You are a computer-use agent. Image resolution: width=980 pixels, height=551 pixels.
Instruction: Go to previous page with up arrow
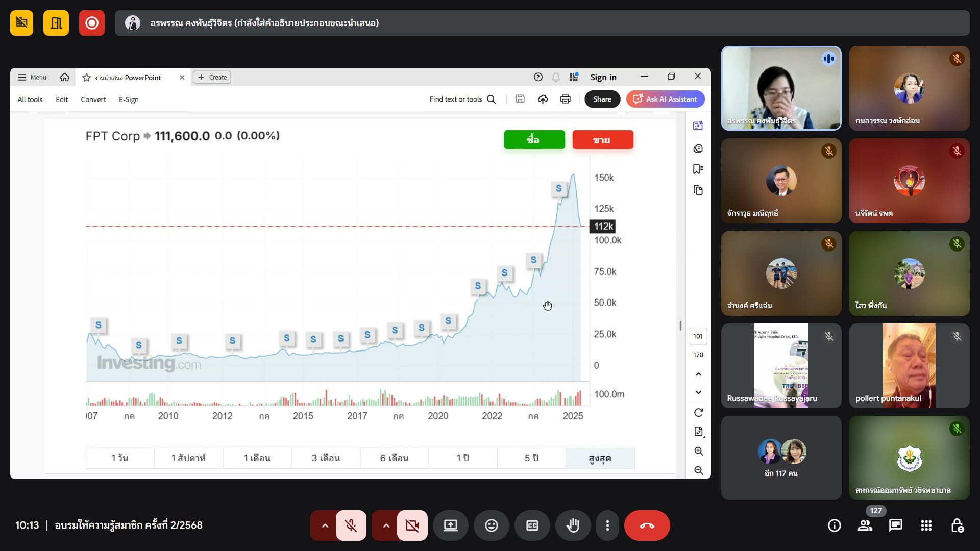pyautogui.click(x=698, y=374)
